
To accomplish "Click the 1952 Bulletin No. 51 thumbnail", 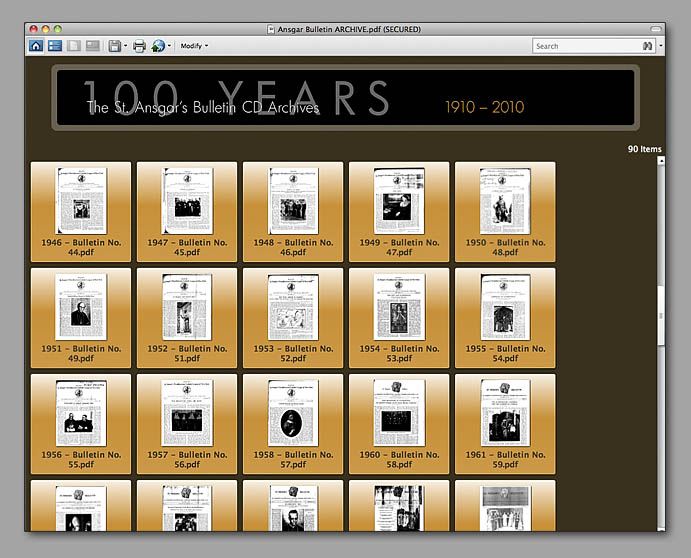I will 187,307.
